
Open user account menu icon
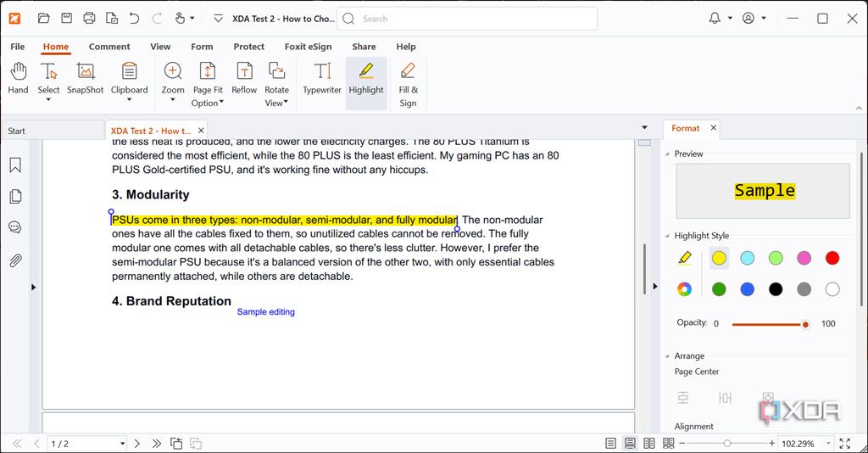[x=748, y=19]
